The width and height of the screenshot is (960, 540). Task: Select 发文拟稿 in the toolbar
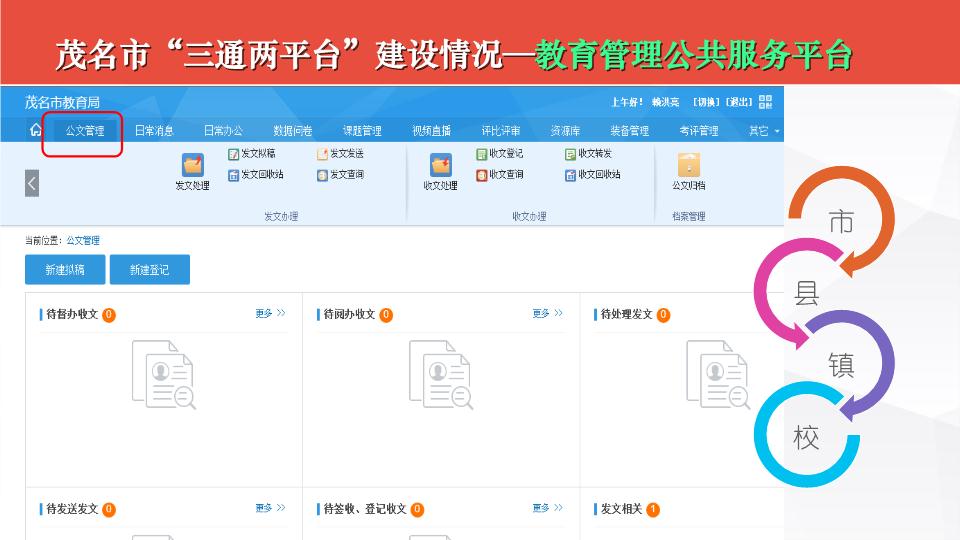pos(251,154)
